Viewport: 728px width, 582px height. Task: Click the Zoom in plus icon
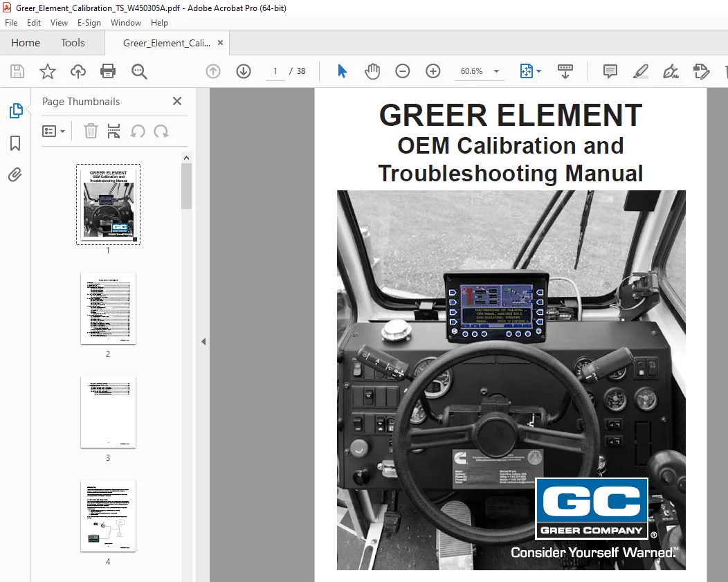(x=433, y=71)
